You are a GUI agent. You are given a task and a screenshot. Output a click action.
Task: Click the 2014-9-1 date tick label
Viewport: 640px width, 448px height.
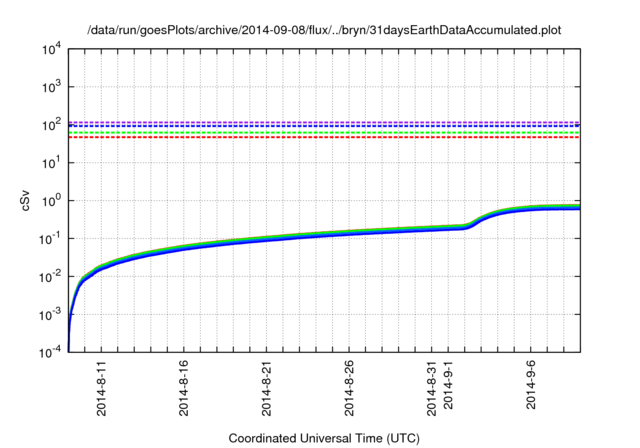coord(448,385)
